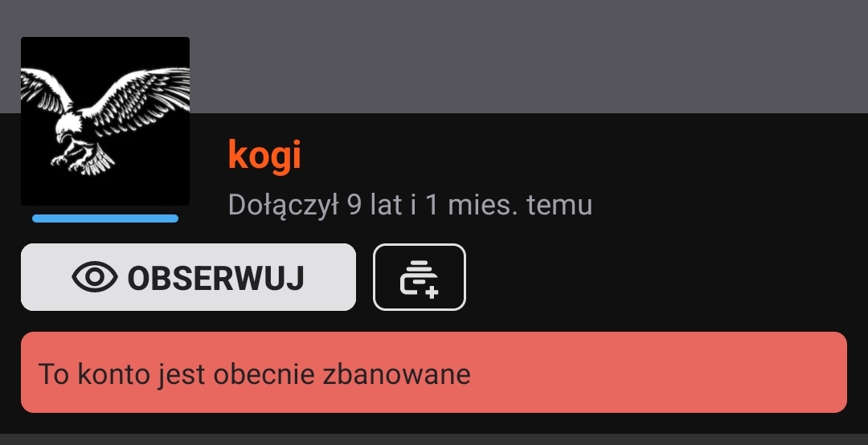Open the white eagle avatar picture
The image size is (868, 445).
(105, 121)
